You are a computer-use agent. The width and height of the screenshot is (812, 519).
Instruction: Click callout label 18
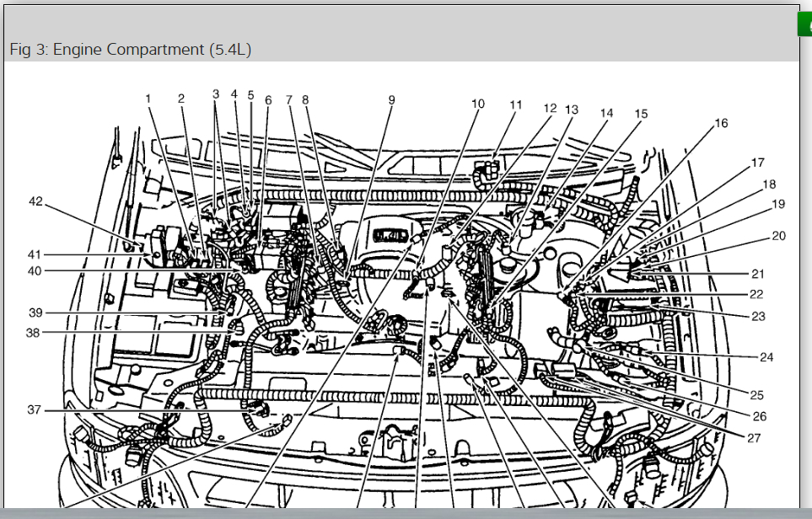point(769,185)
